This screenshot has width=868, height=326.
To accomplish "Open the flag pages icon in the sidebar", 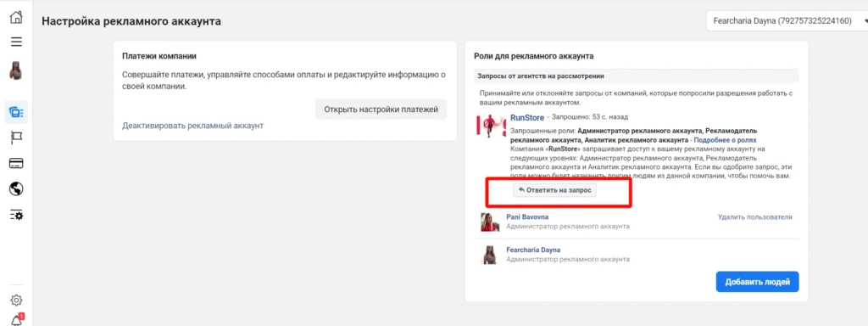I will [17, 138].
